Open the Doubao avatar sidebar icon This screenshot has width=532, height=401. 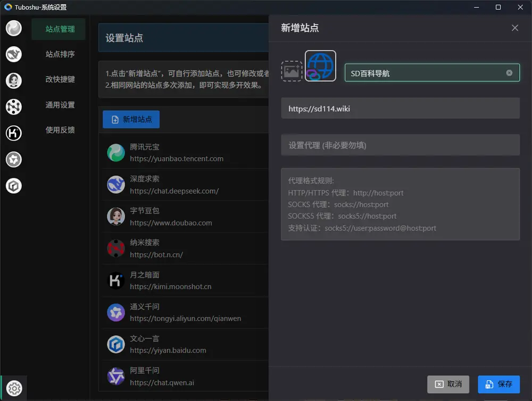14,80
